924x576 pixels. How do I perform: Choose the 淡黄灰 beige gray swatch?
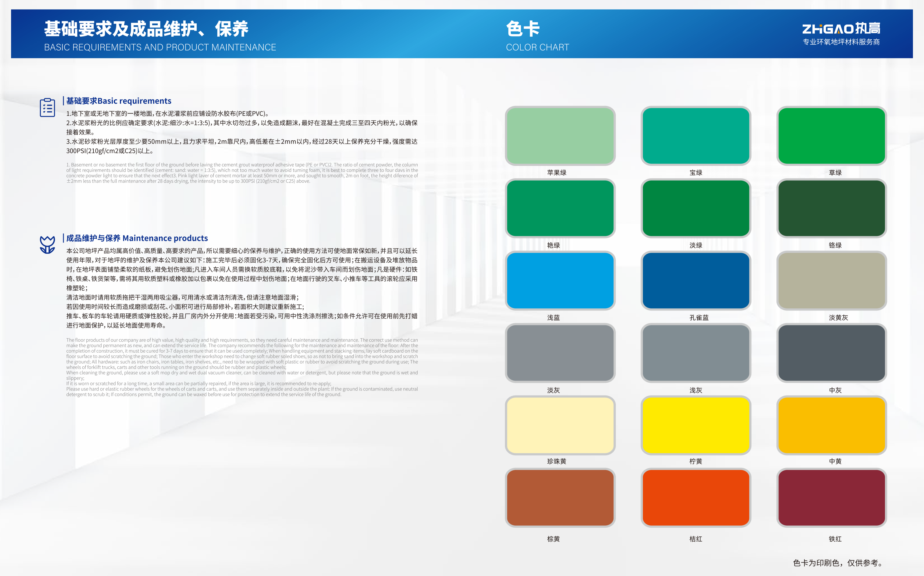click(831, 280)
